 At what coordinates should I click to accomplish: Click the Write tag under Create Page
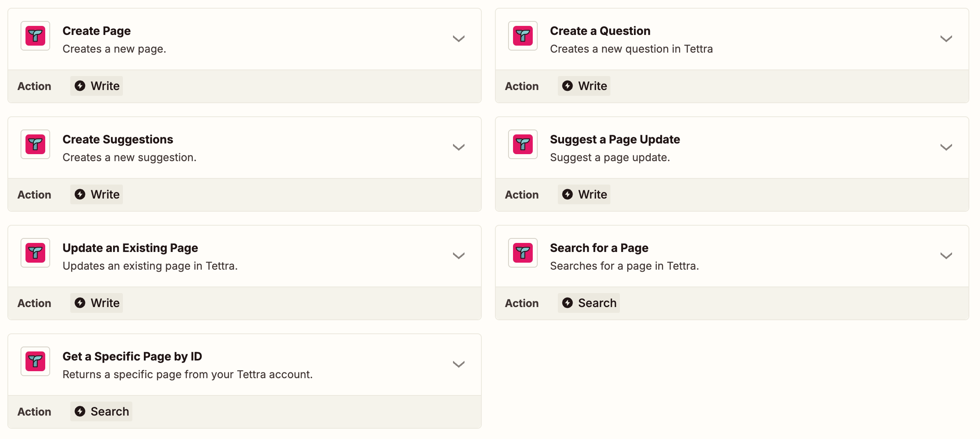(97, 86)
